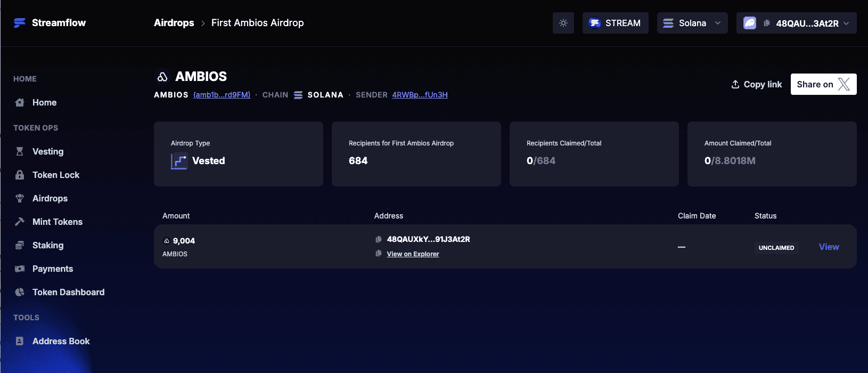This screenshot has width=868, height=373.
Task: Click the Home sidebar icon
Action: click(20, 102)
